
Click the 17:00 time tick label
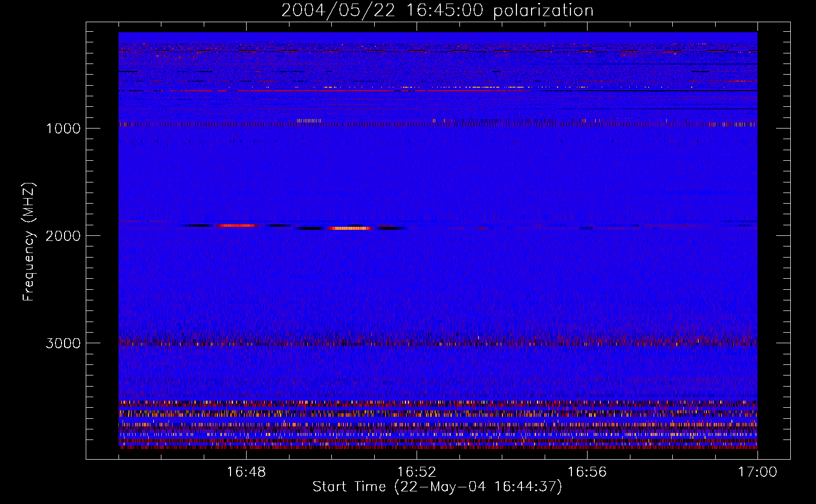click(x=757, y=472)
